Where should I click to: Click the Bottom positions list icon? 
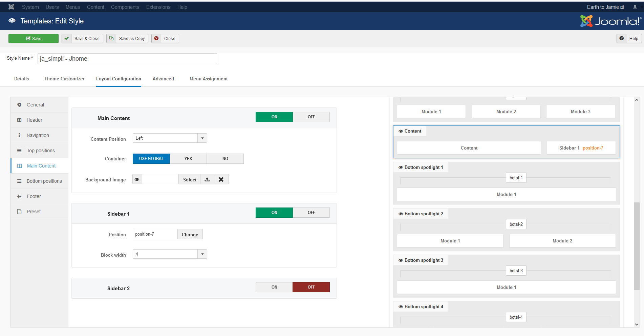pyautogui.click(x=19, y=181)
